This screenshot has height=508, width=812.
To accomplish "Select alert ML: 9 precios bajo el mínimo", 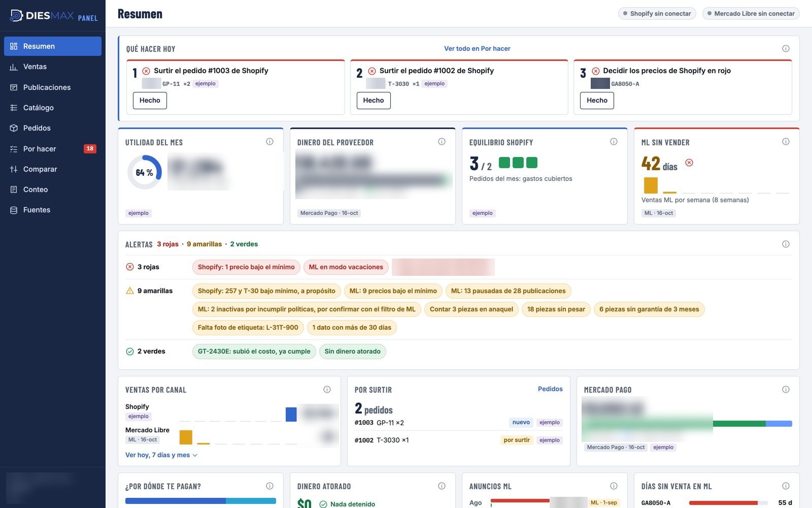I will pos(393,291).
